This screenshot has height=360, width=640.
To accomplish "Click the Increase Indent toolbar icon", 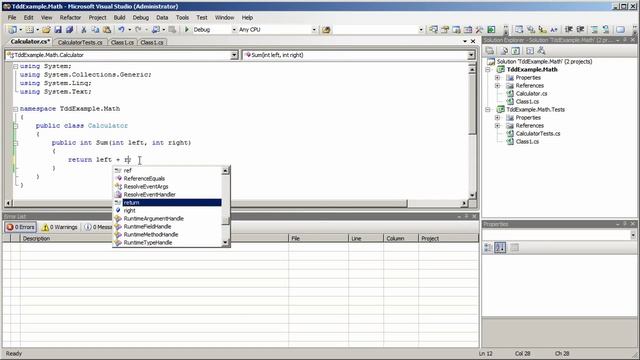I will 580,29.
